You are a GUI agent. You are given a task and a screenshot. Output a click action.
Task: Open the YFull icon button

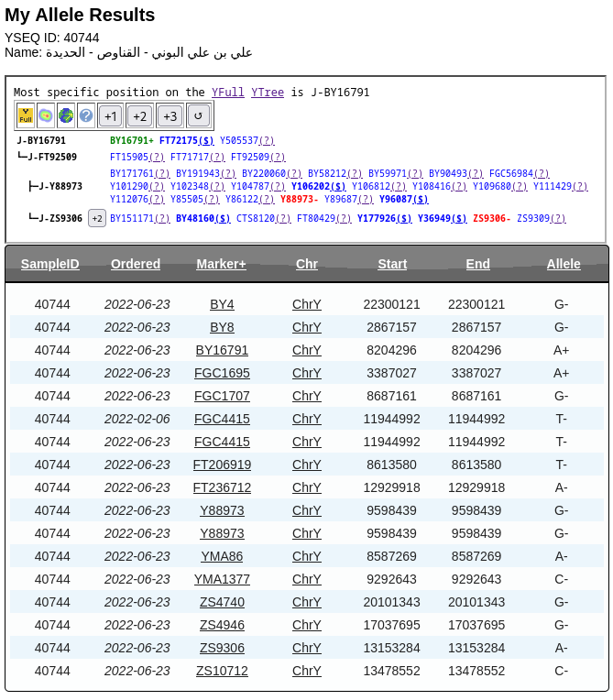click(26, 116)
